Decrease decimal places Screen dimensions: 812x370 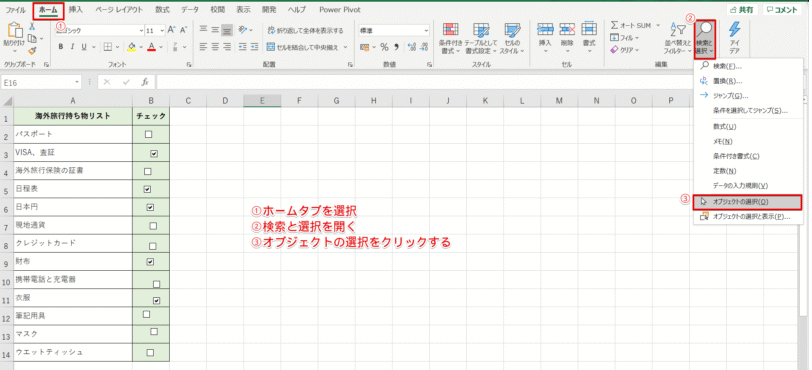424,47
